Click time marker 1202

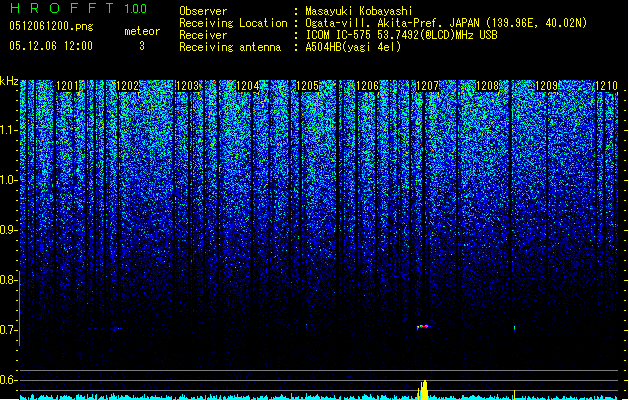[x=128, y=86]
